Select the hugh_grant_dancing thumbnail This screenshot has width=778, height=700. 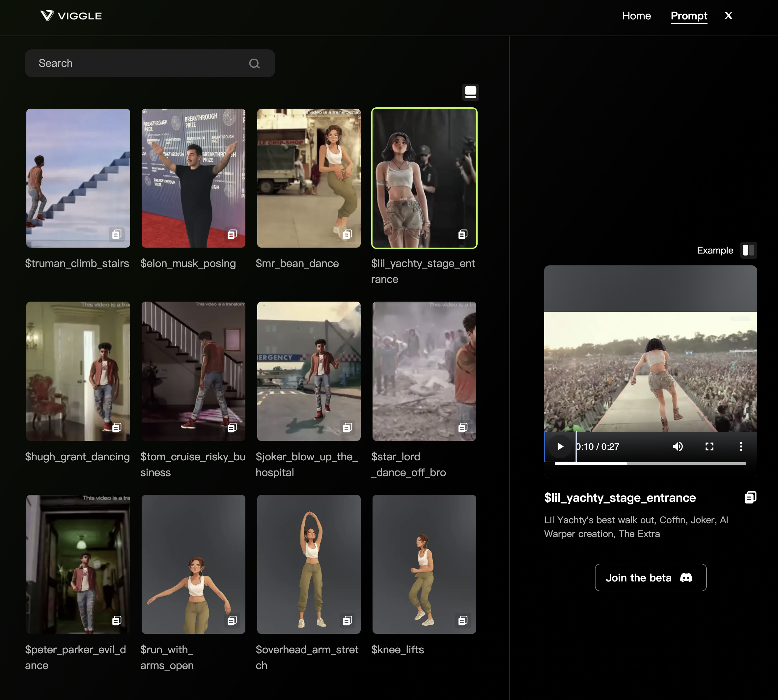78,371
